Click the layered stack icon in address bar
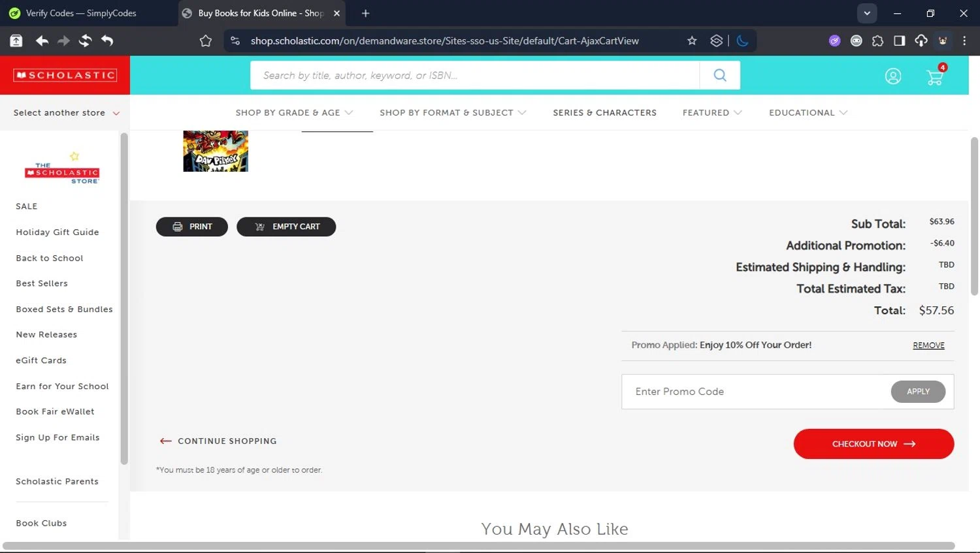 [717, 40]
